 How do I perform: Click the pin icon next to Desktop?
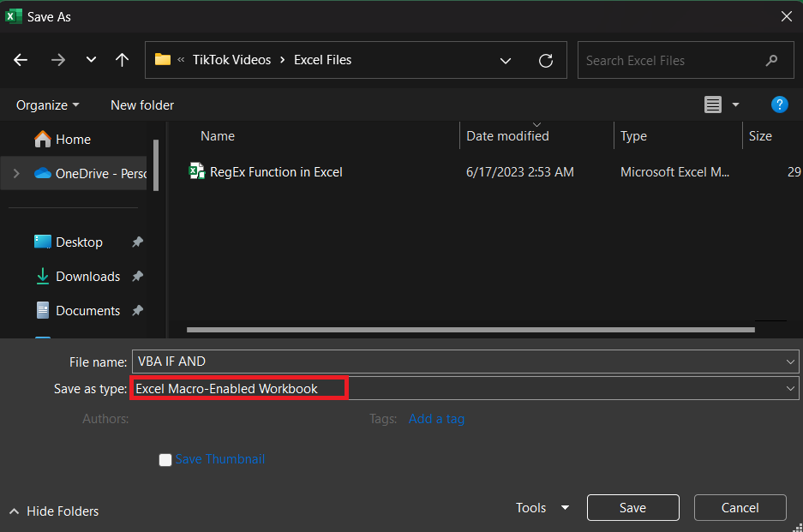[137, 242]
